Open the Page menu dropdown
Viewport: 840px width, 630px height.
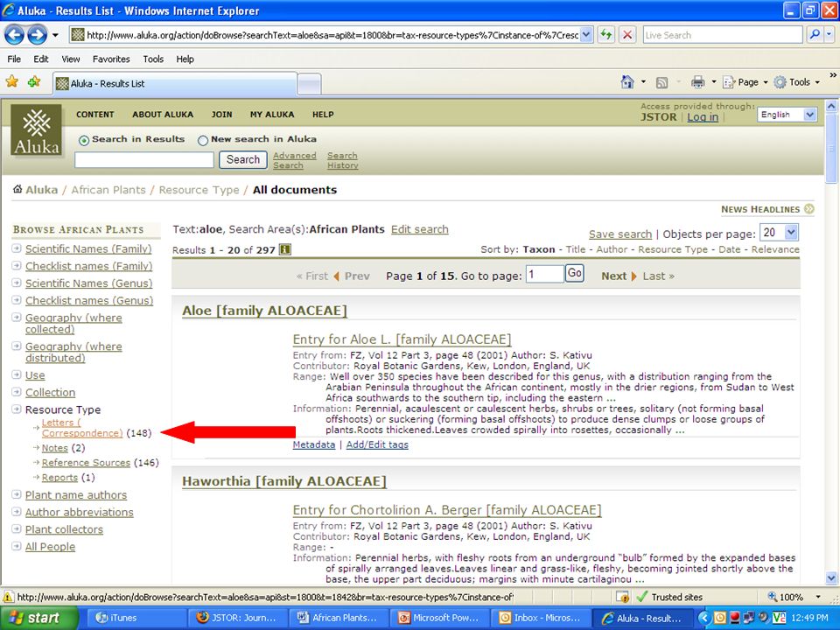tap(766, 82)
